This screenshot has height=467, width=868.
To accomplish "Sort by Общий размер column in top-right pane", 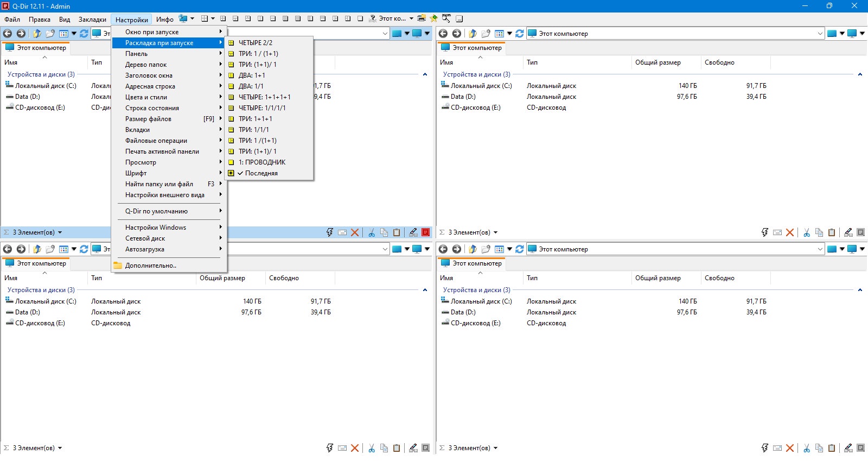I will coord(658,62).
